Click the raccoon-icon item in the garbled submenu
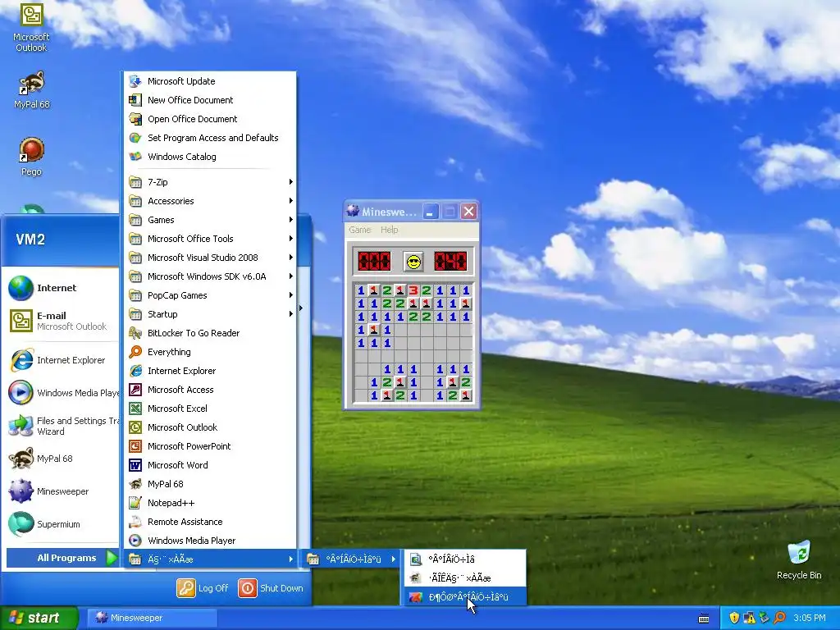This screenshot has width=840, height=630. tap(465, 578)
